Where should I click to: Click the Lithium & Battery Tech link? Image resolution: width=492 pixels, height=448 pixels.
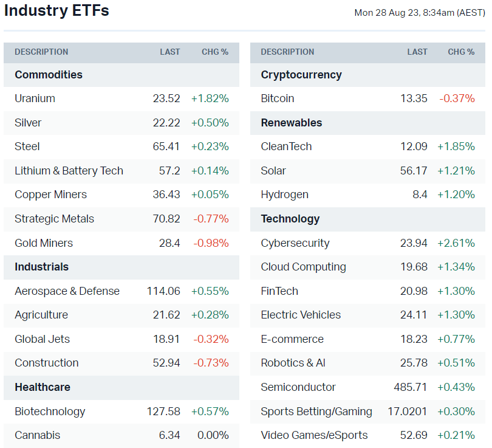tap(69, 171)
